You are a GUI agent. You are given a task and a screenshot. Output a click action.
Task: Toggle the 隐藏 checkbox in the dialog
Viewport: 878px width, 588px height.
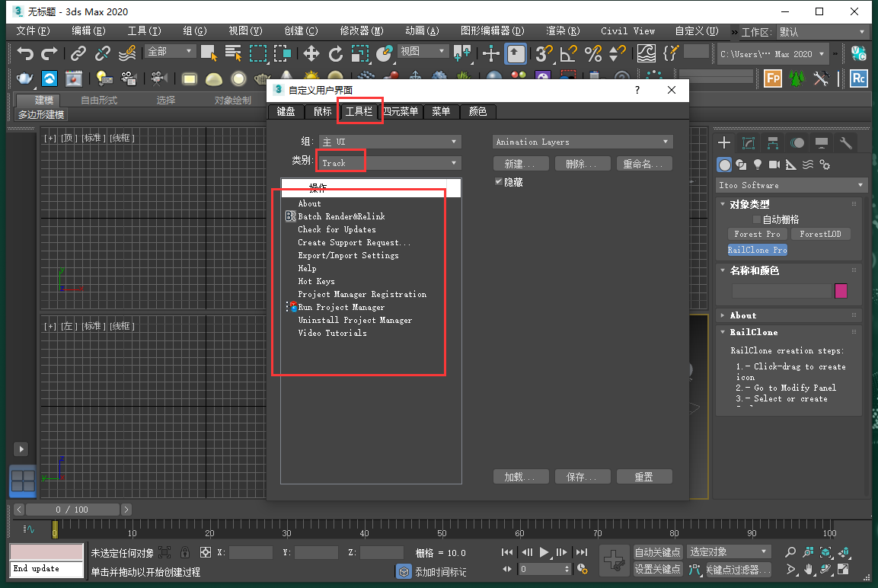pyautogui.click(x=498, y=181)
